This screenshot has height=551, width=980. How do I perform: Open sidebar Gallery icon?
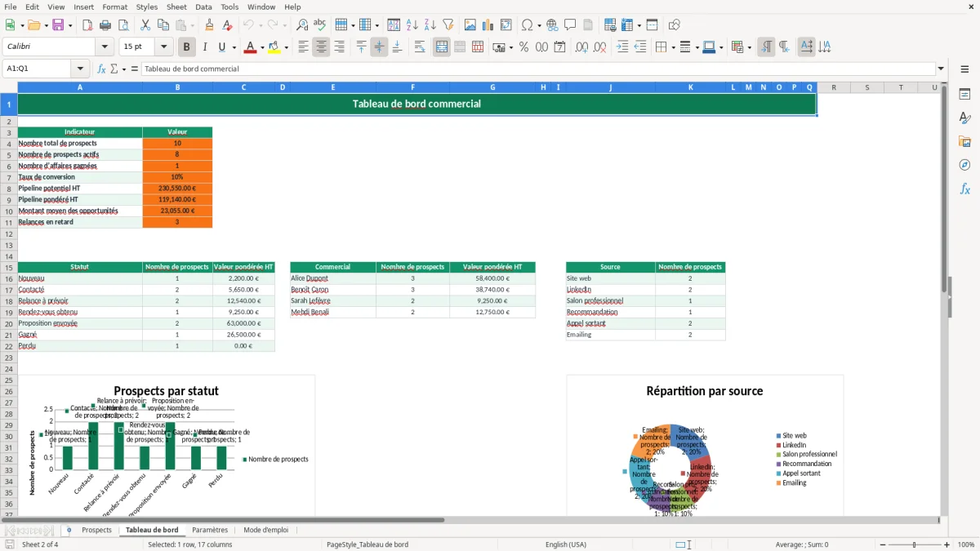click(964, 142)
